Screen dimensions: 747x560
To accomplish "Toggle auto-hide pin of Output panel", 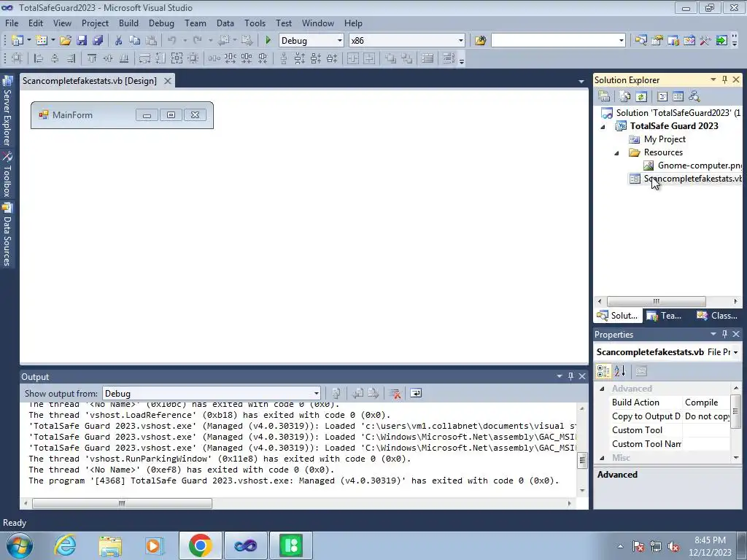I will click(570, 376).
